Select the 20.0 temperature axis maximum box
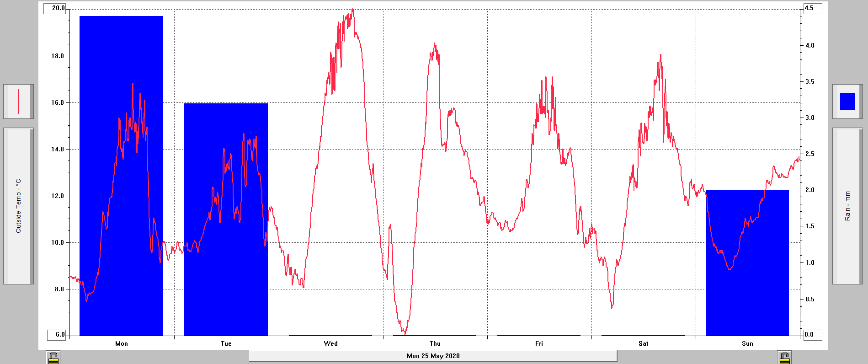 55,8
